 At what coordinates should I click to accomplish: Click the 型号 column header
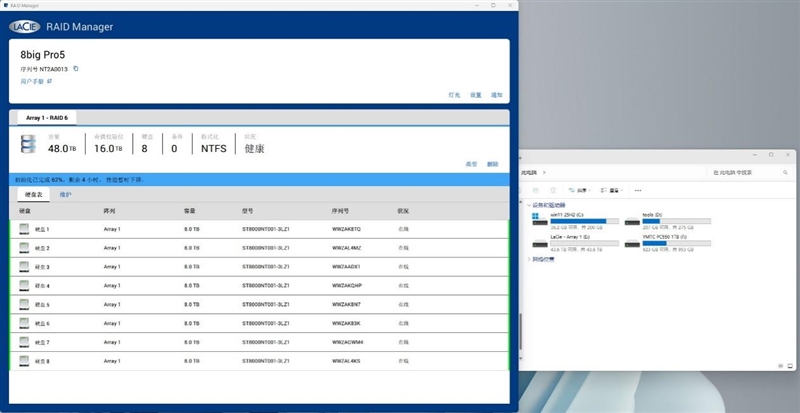click(248, 211)
